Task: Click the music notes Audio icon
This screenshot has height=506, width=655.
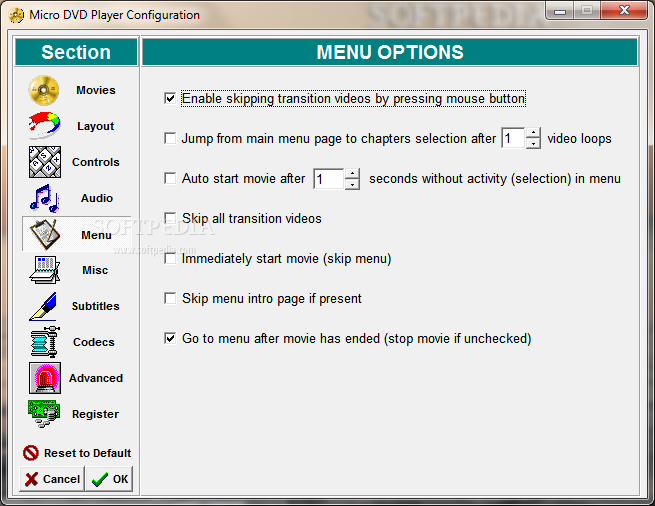Action: pos(45,198)
